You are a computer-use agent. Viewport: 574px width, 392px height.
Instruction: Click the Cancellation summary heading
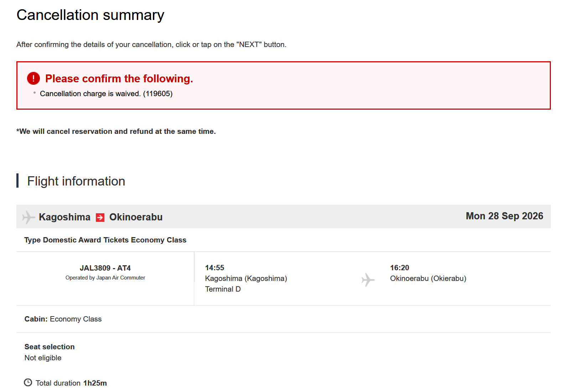(x=91, y=15)
